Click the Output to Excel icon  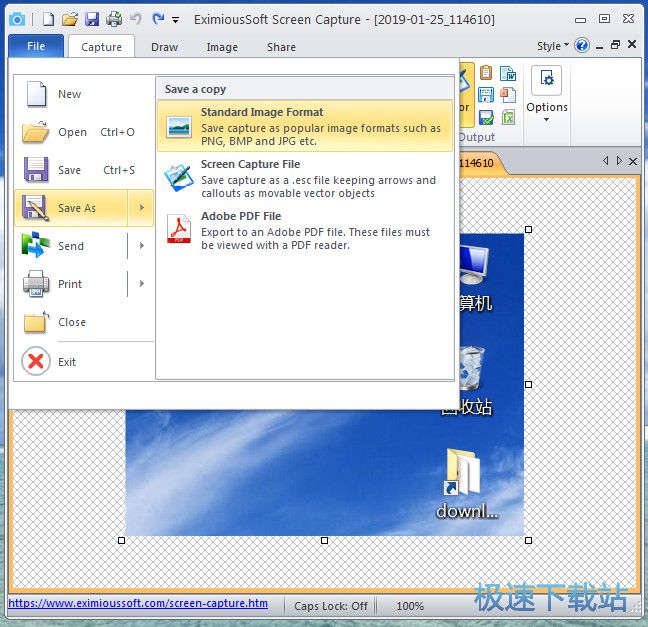508,117
